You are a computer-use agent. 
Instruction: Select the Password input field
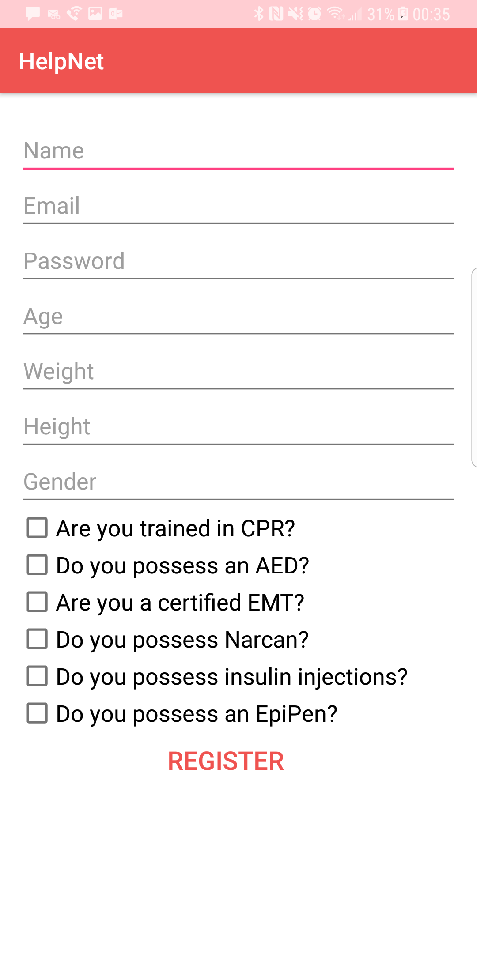238,261
